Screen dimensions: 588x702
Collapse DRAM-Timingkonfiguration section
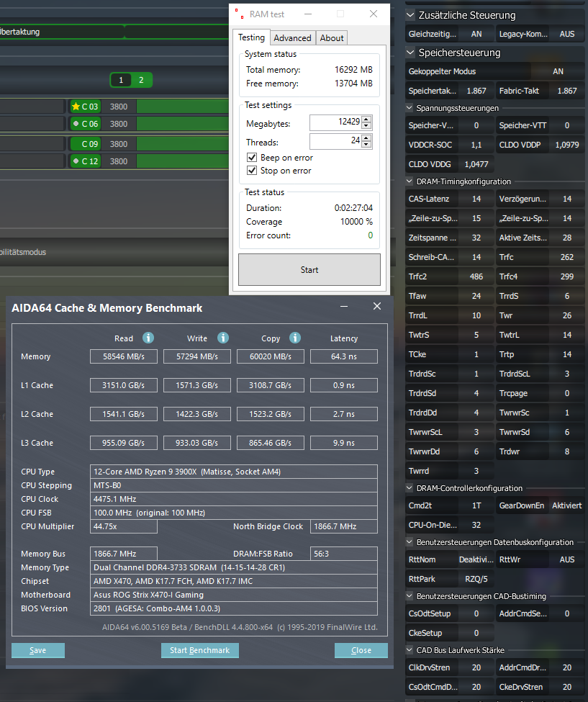410,181
